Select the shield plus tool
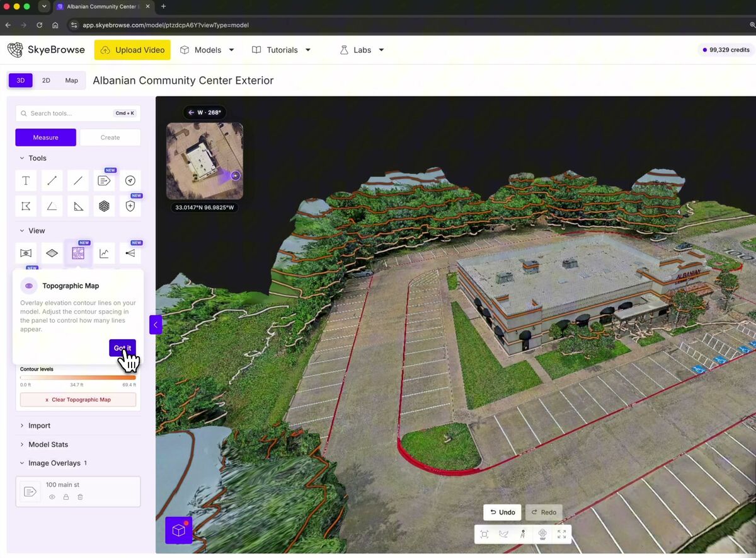 (130, 206)
